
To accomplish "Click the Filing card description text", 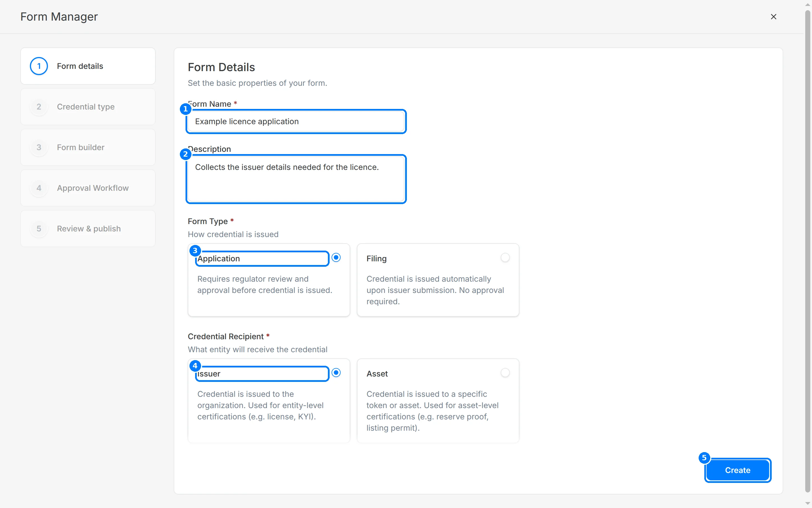I will (435, 290).
